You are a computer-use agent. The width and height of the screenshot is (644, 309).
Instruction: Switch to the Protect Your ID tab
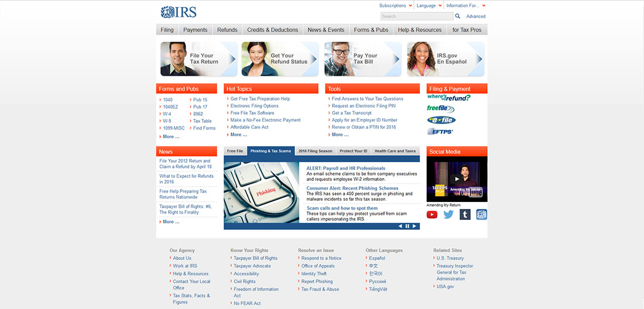click(x=353, y=151)
